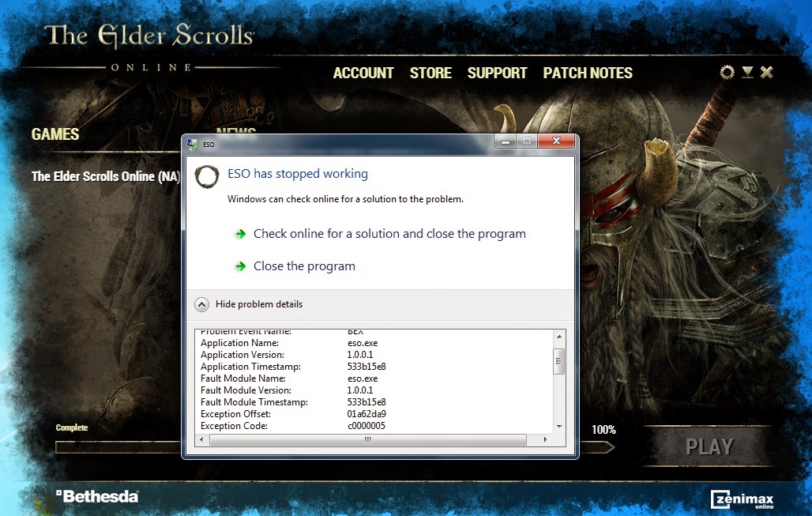This screenshot has width=812, height=516.
Task: Select Fault Module Name value eso.exe
Action: tap(363, 379)
